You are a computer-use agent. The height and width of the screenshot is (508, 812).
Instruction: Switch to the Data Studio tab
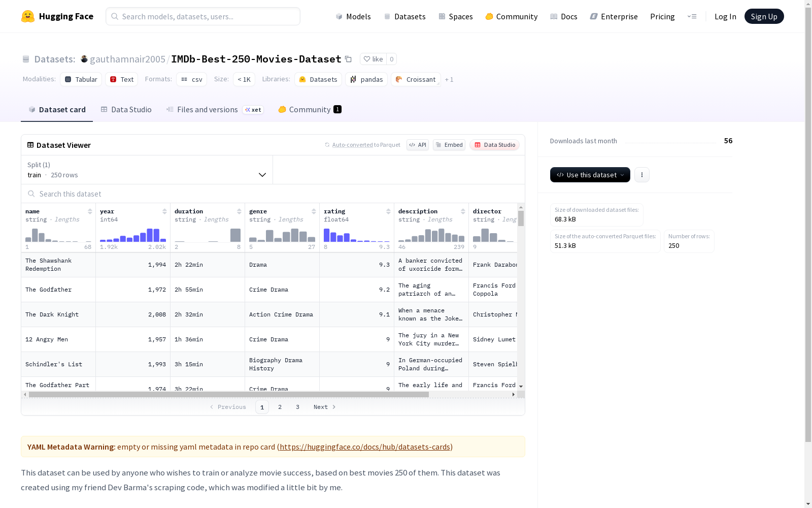(126, 110)
